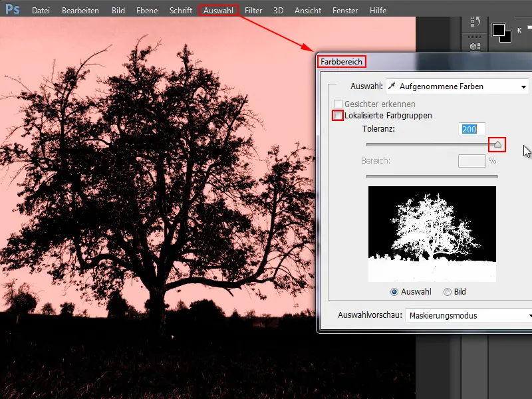Open the 3D panel cube icon
Viewport: 532px width, 399px height.
click(x=475, y=47)
